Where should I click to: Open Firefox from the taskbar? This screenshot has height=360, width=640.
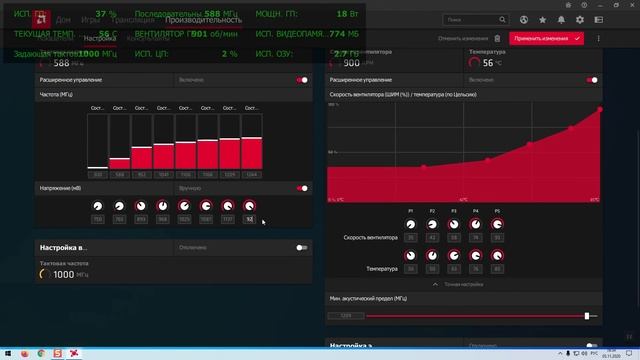point(25,353)
